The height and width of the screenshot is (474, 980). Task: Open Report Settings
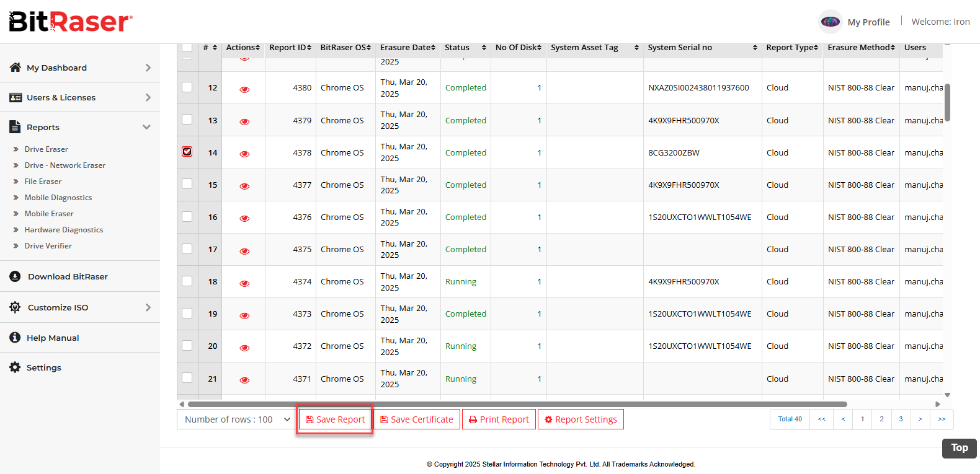[x=581, y=419]
